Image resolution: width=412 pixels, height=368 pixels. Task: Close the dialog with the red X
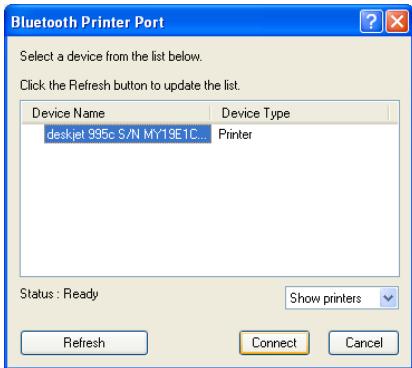[x=397, y=22]
